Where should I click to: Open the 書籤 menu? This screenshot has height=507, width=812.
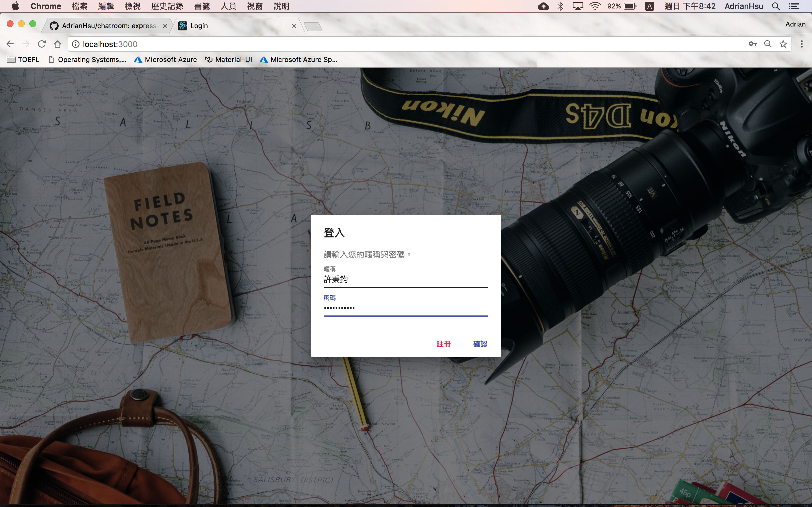coord(202,6)
